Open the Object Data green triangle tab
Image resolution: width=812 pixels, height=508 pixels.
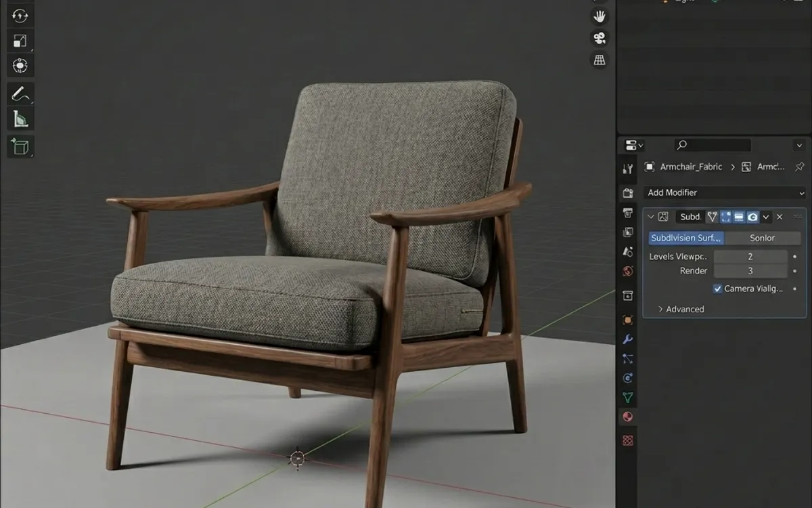(x=628, y=398)
